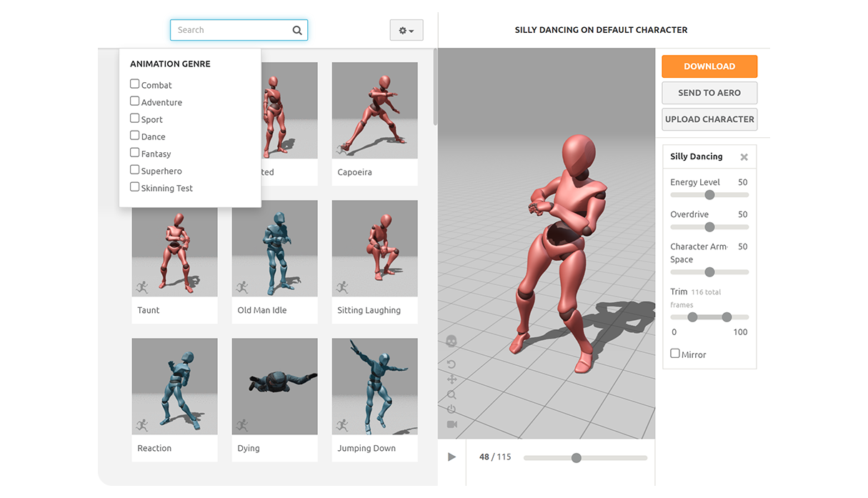Click the 'Dying' label text
Viewport: 868px width, 498px height.
[x=249, y=449]
